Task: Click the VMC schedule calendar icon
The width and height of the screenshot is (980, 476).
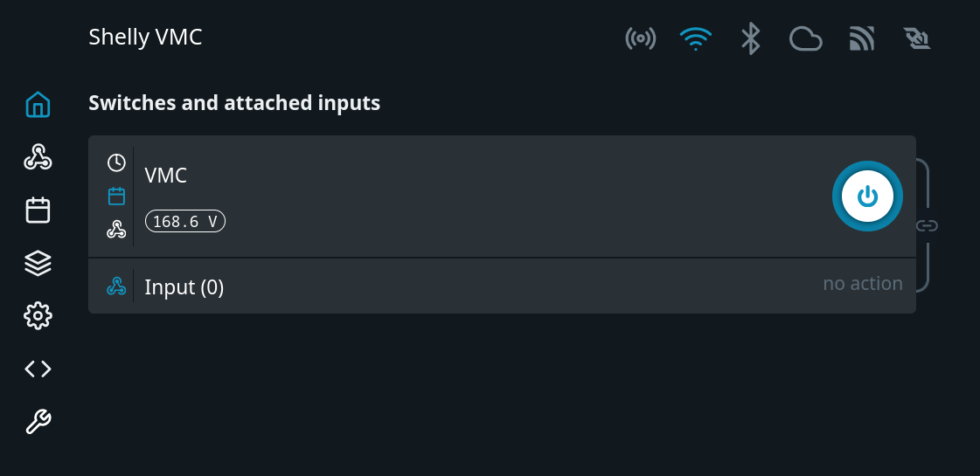Action: pyautogui.click(x=116, y=196)
